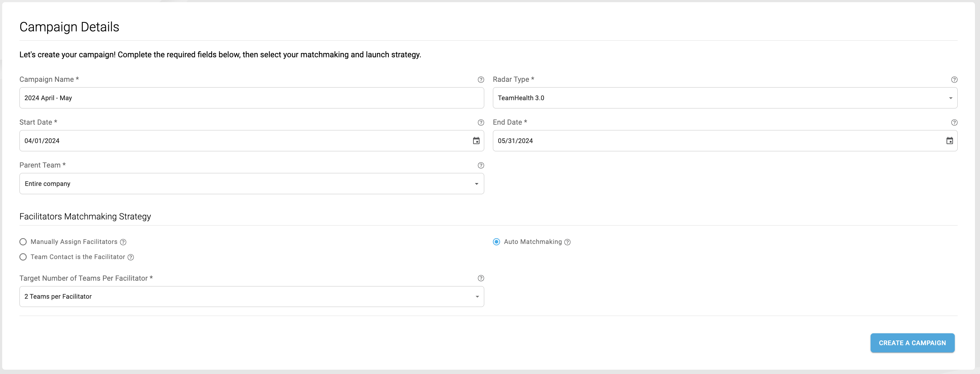The image size is (980, 374).
Task: Open the Teams per Facilitator dropdown
Action: (x=251, y=296)
